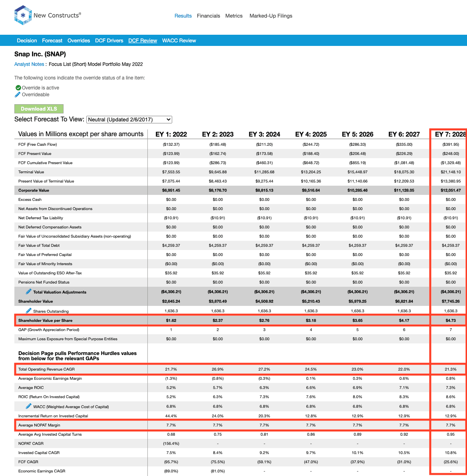The height and width of the screenshot is (476, 467).
Task: Click the $4.73 Shareholder Value per Share cell
Action: pyautogui.click(x=451, y=320)
